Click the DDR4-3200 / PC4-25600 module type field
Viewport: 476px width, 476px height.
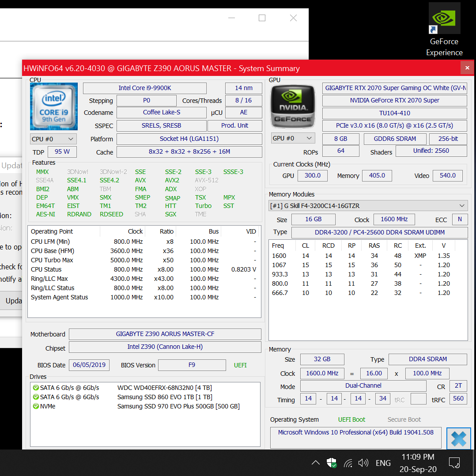[x=379, y=233]
